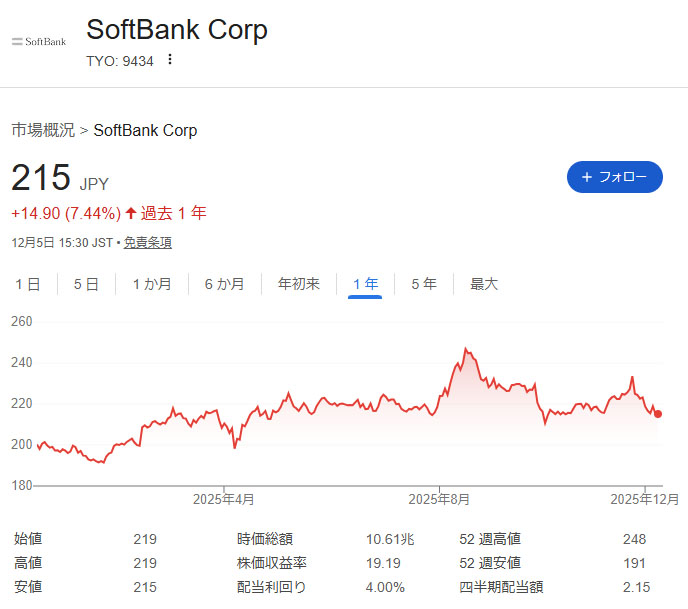Switch to the 1か月 range tab

click(152, 284)
